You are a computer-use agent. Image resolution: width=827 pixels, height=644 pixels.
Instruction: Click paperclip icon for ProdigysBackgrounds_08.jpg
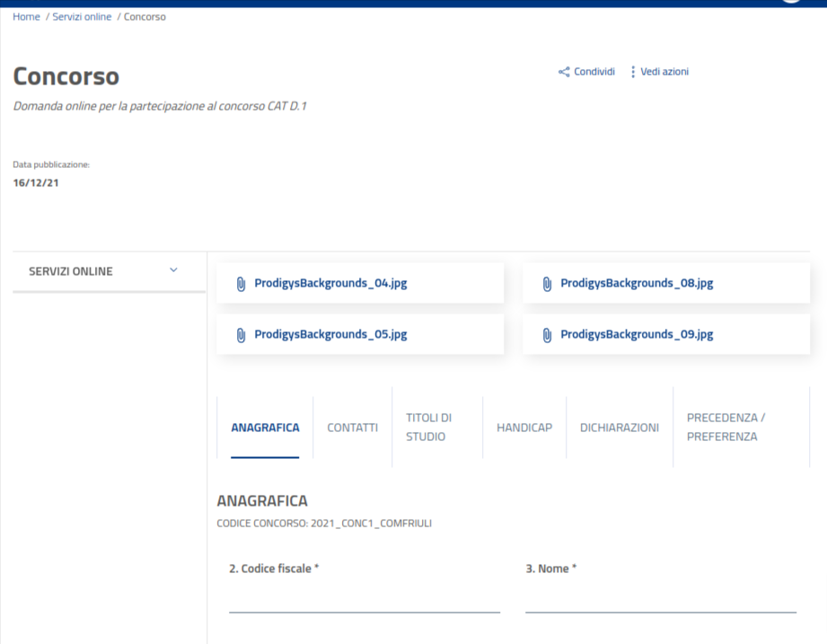point(547,283)
